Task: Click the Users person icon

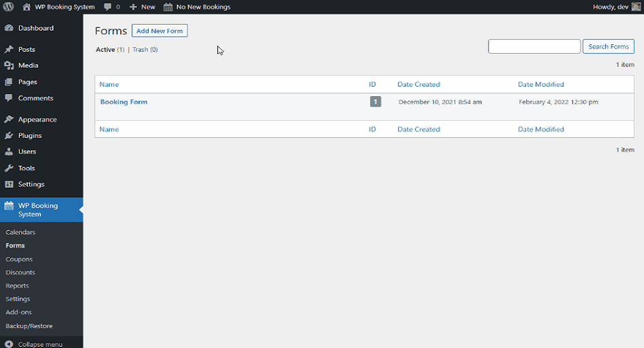Action: pyautogui.click(x=9, y=151)
